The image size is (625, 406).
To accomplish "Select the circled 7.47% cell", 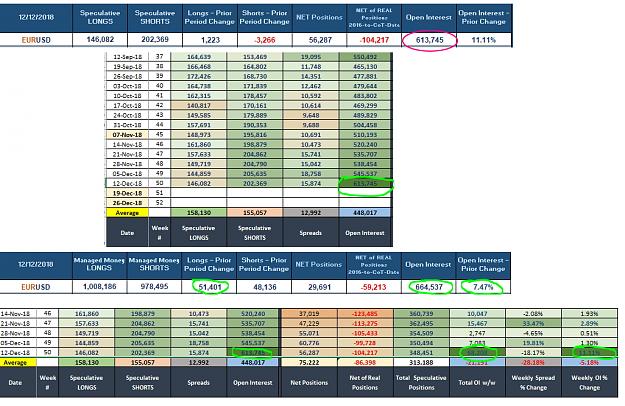I will [x=483, y=287].
